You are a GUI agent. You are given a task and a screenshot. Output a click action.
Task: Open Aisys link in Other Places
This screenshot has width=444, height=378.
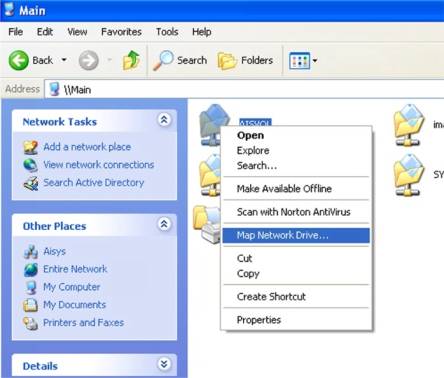tap(54, 251)
